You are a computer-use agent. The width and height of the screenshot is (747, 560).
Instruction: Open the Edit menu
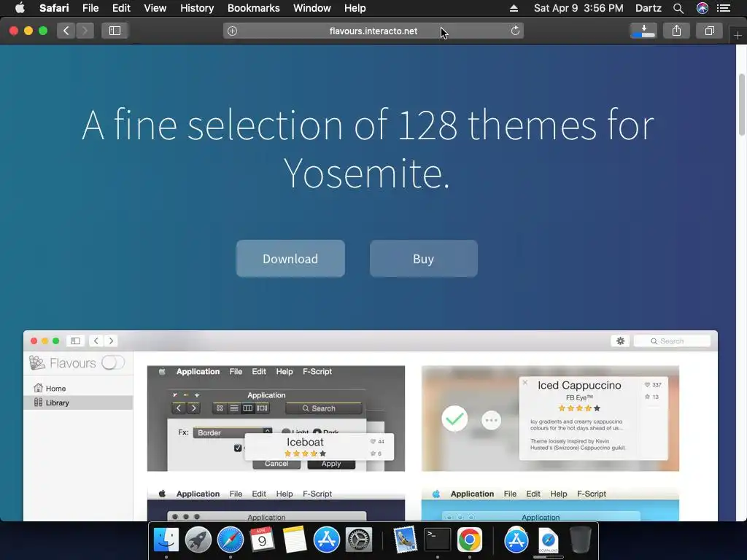[x=121, y=8]
